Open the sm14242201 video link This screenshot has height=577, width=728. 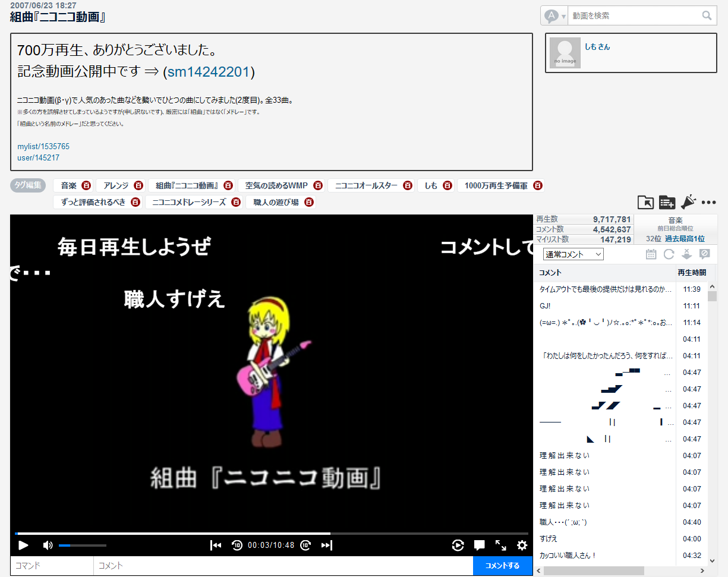(208, 72)
